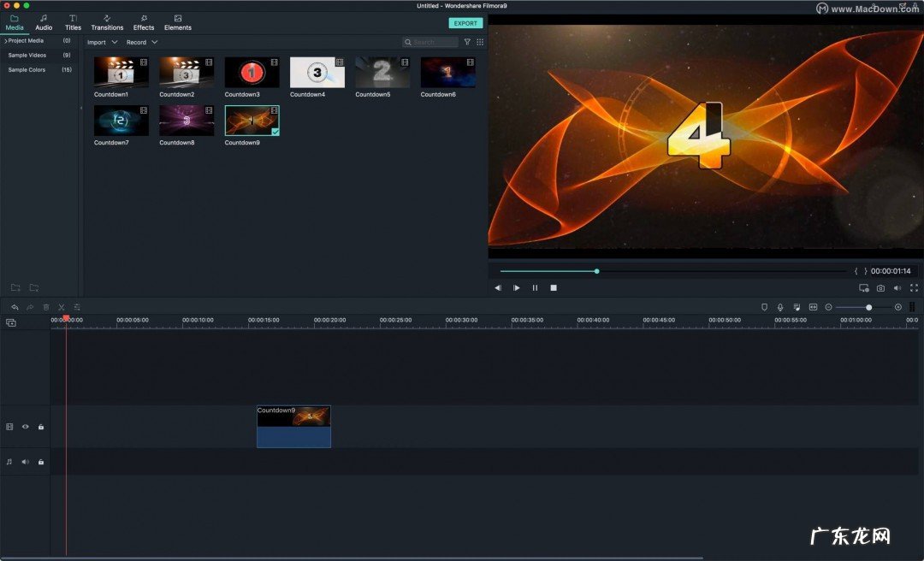Screen dimensions: 924x561
Task: Switch to the Transitions tab
Action: click(x=107, y=22)
